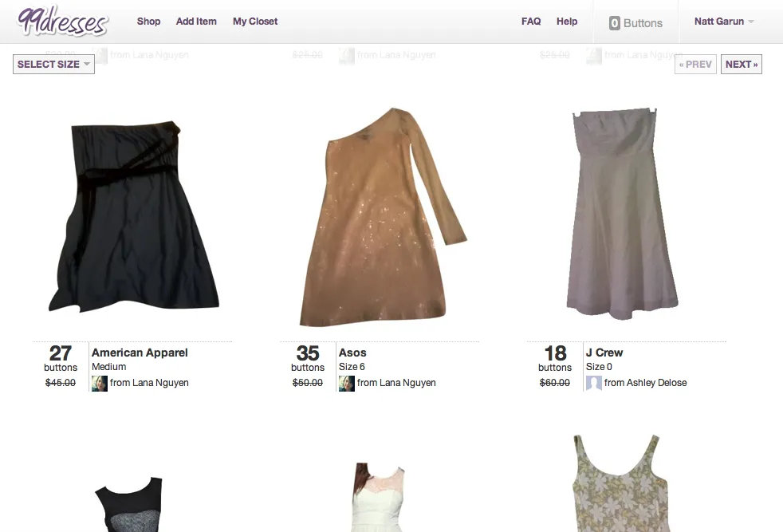Click the Asos brand title

(x=352, y=353)
